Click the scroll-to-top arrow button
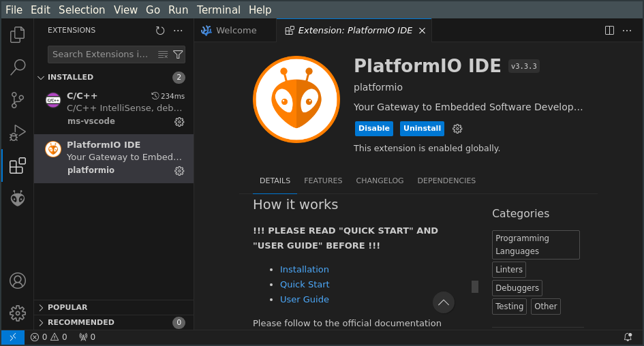644x346 pixels. pos(443,302)
